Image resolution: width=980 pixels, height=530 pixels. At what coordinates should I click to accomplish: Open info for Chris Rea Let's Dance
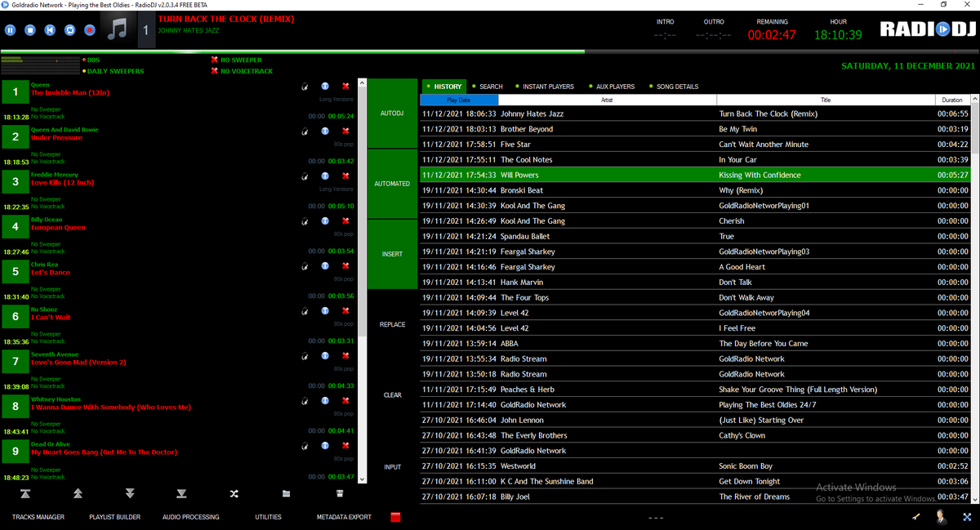coord(325,265)
